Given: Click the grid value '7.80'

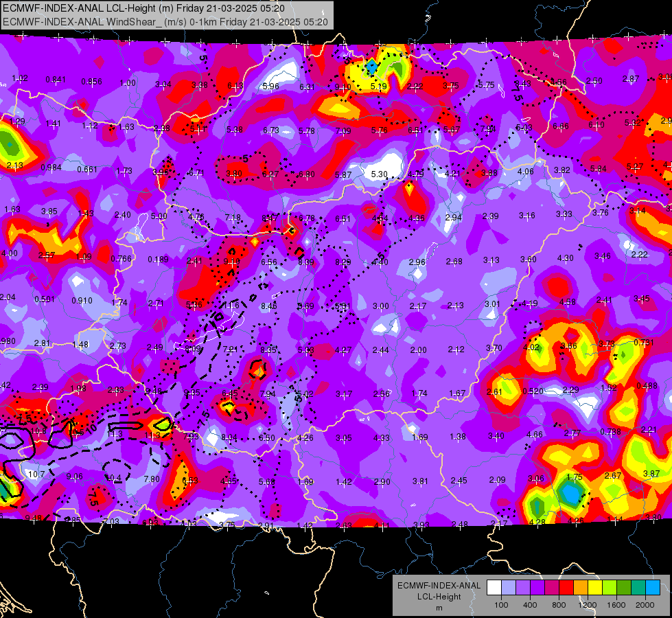Looking at the screenshot, I should pyautogui.click(x=152, y=479).
